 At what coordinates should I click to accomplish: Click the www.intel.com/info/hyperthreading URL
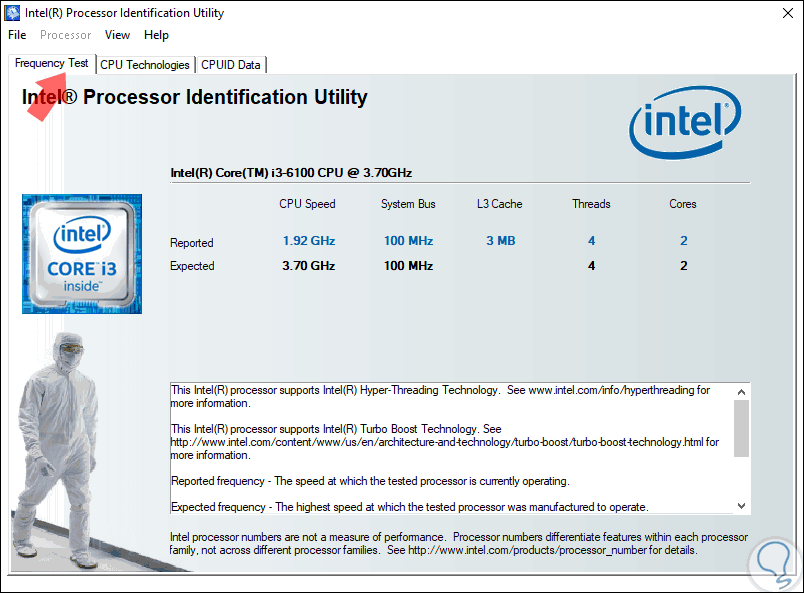(612, 390)
